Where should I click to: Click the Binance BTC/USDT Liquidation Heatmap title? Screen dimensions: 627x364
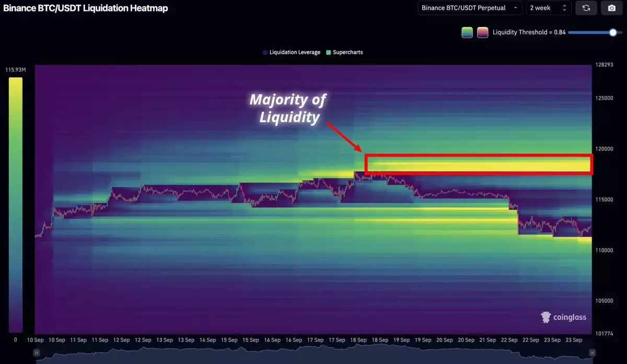tap(86, 8)
